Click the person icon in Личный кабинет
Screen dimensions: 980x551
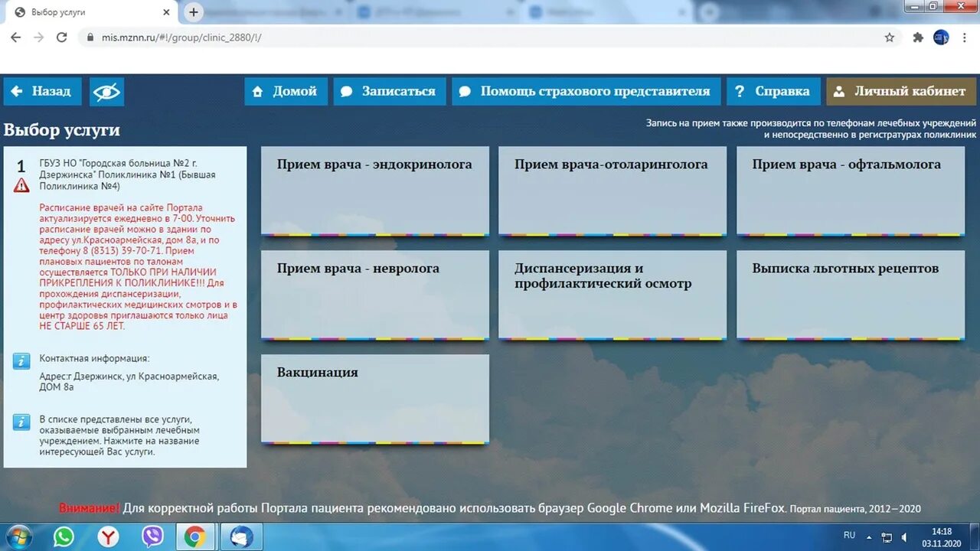click(839, 92)
